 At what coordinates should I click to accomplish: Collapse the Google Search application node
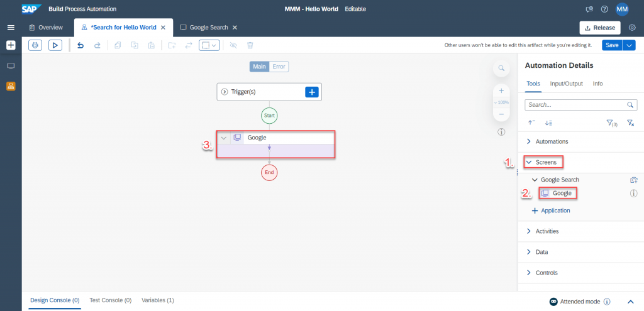click(535, 180)
